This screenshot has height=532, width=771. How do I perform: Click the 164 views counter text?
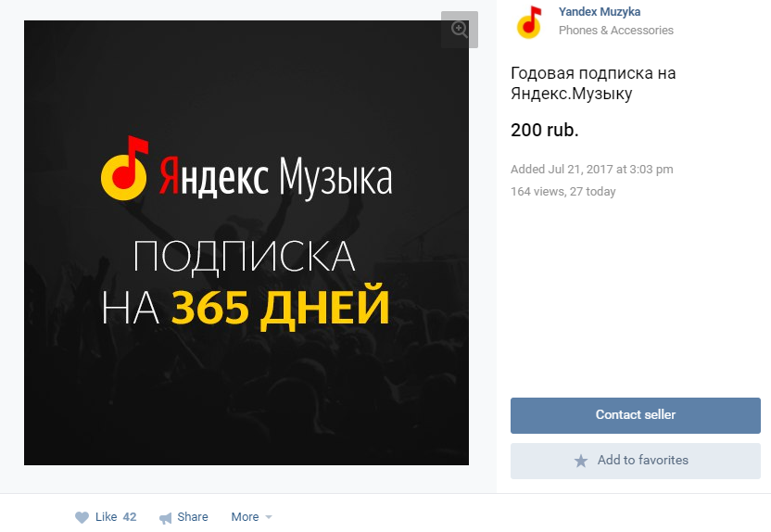click(x=563, y=192)
